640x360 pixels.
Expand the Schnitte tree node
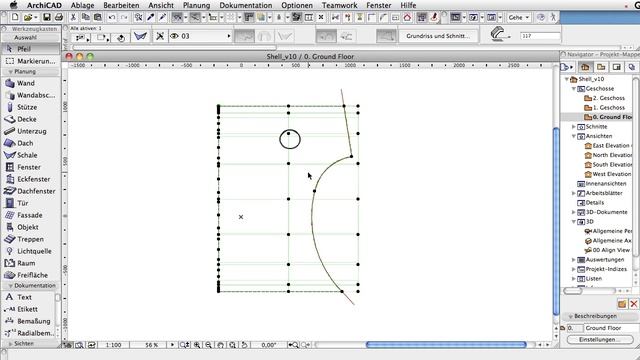pyautogui.click(x=573, y=127)
